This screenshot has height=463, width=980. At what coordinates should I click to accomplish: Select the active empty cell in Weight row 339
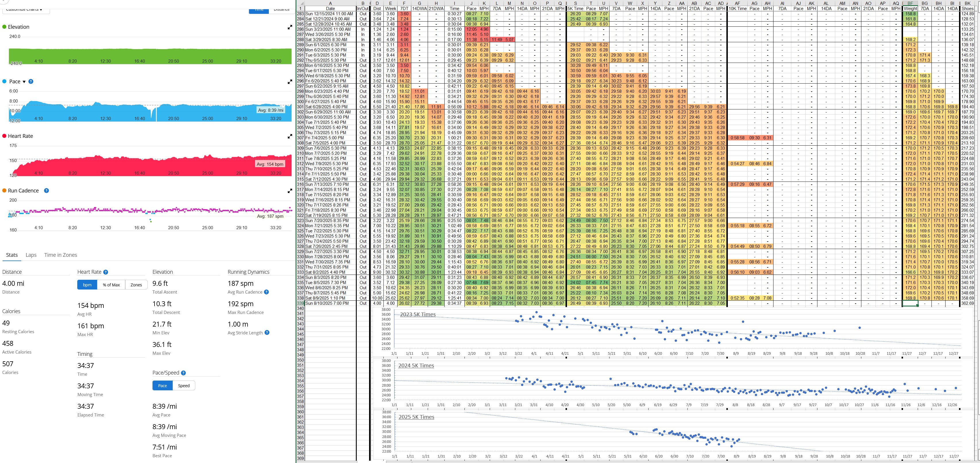(910, 304)
